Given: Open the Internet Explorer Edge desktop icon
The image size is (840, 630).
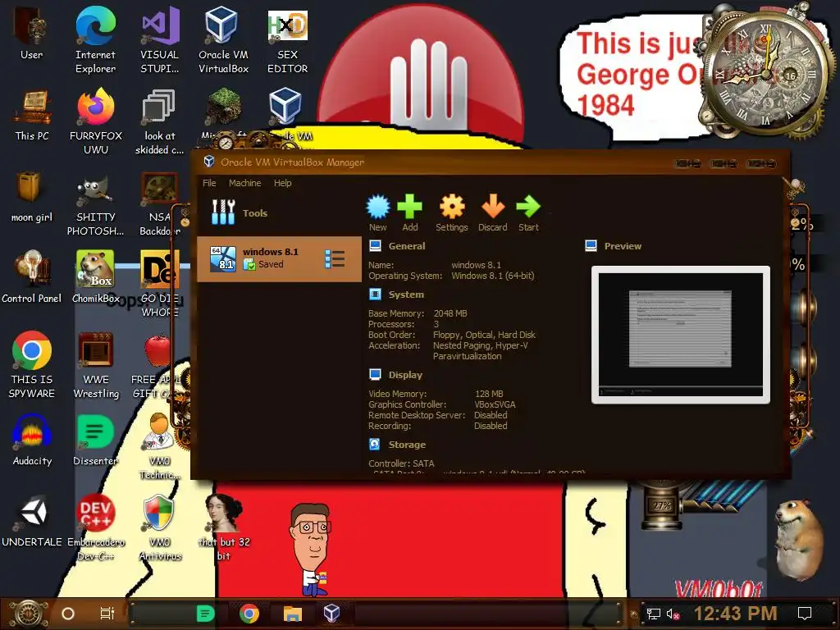Looking at the screenshot, I should pos(95,40).
